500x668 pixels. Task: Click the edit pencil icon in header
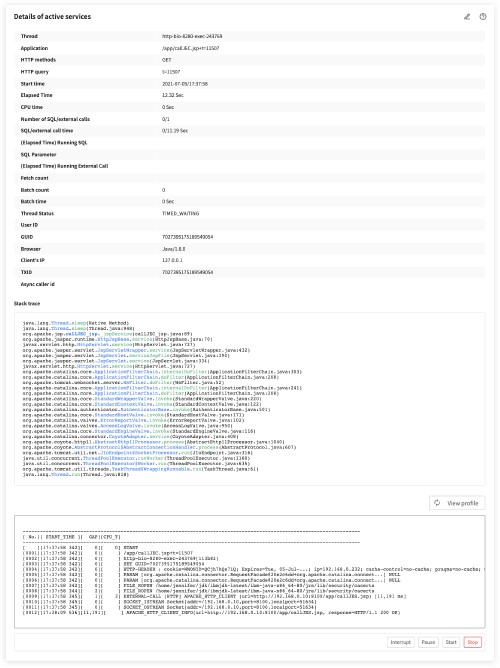point(467,17)
